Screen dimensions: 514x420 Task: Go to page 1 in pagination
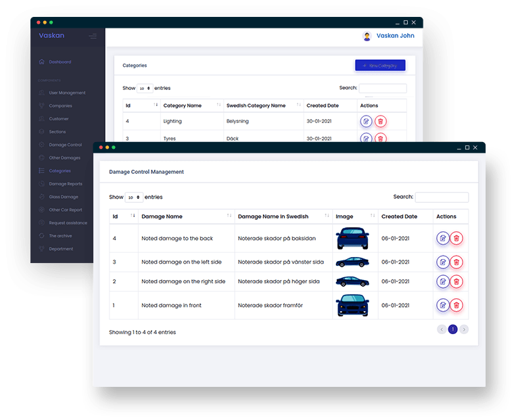click(x=453, y=329)
